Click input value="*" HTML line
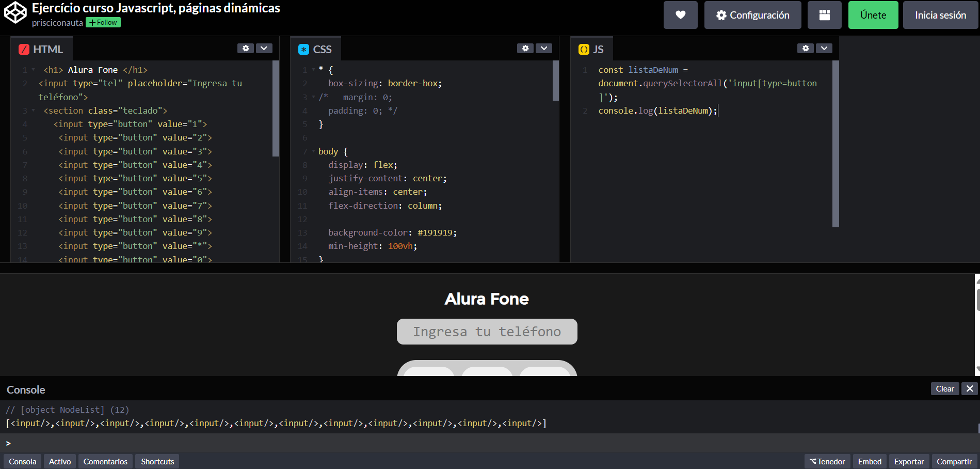This screenshot has height=469, width=980. point(135,246)
